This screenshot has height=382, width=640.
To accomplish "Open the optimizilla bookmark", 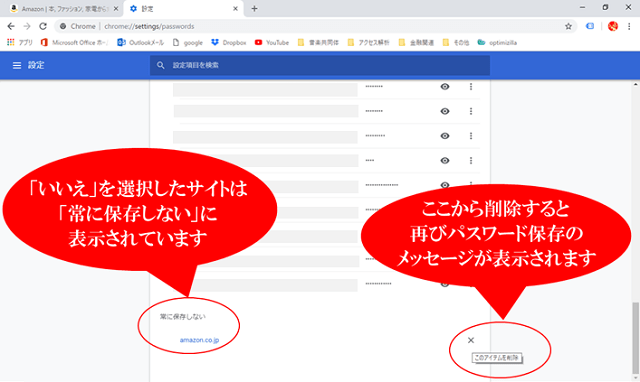I will tap(497, 42).
